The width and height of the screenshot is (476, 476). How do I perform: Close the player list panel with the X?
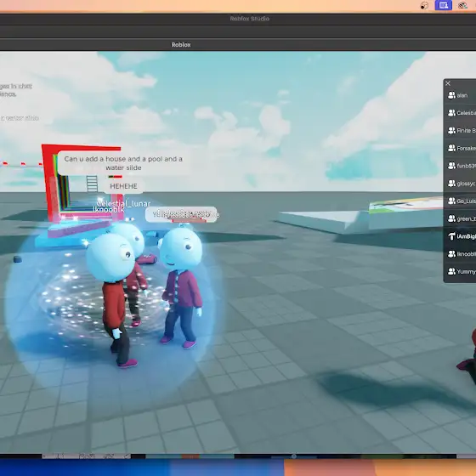pos(448,83)
